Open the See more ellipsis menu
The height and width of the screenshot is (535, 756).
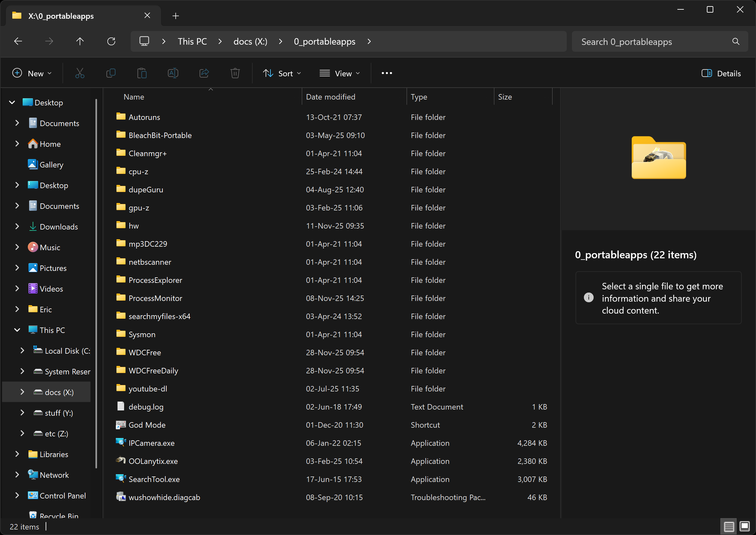click(386, 73)
